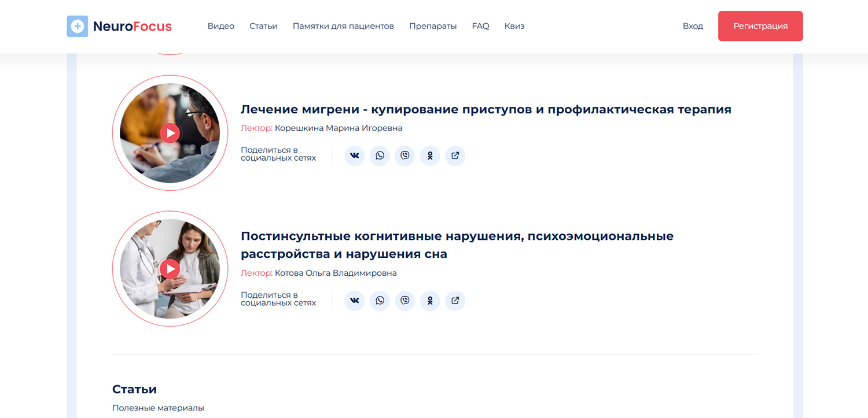Share migraine lecture via WhatsApp icon
The height and width of the screenshot is (418, 868).
pyautogui.click(x=380, y=156)
